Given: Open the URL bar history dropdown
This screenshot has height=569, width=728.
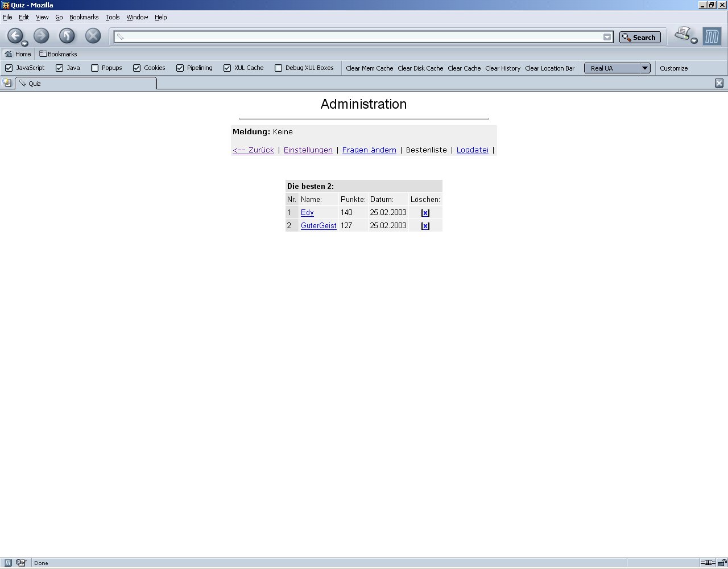Looking at the screenshot, I should [607, 37].
